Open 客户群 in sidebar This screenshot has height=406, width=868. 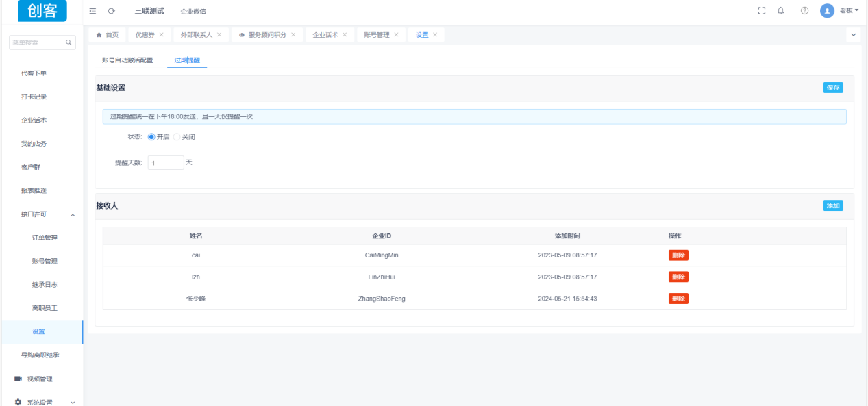pos(31,167)
